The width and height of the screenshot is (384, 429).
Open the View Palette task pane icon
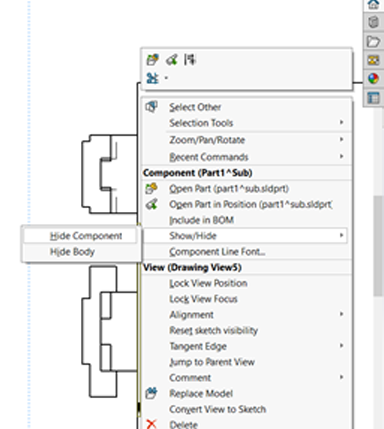coord(373,60)
